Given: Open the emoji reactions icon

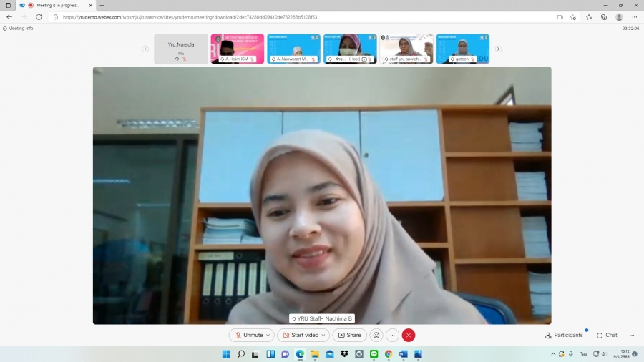Looking at the screenshot, I should coord(376,335).
